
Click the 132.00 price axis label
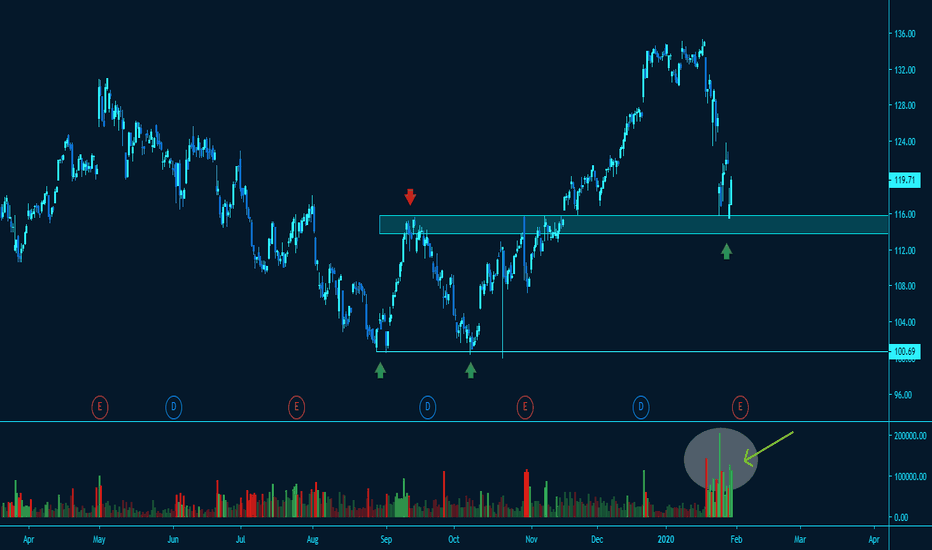pyautogui.click(x=905, y=70)
